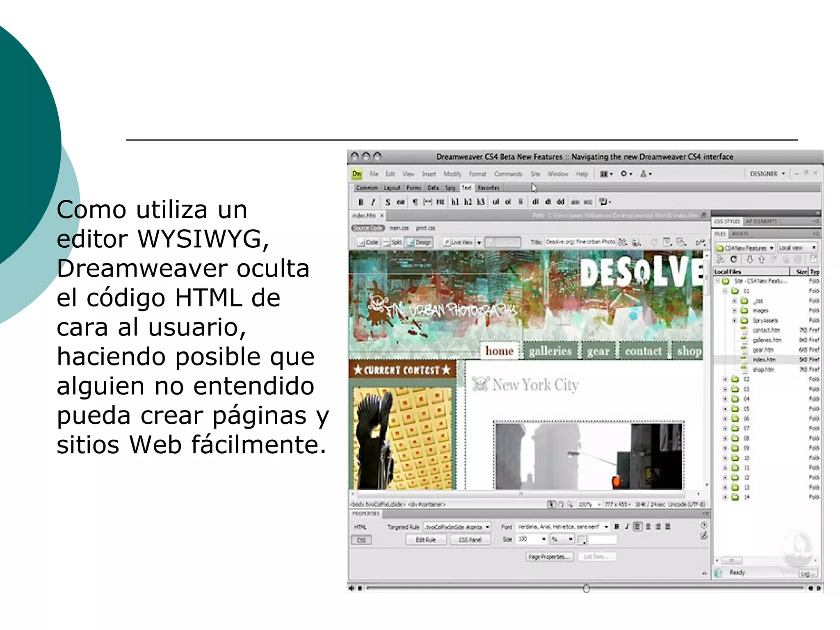Expand the Files panel to show local and remote
The height and width of the screenshot is (630, 840).
[813, 259]
